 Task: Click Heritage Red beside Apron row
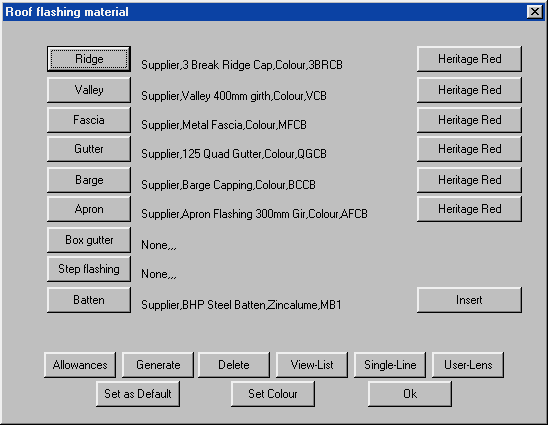click(x=469, y=209)
